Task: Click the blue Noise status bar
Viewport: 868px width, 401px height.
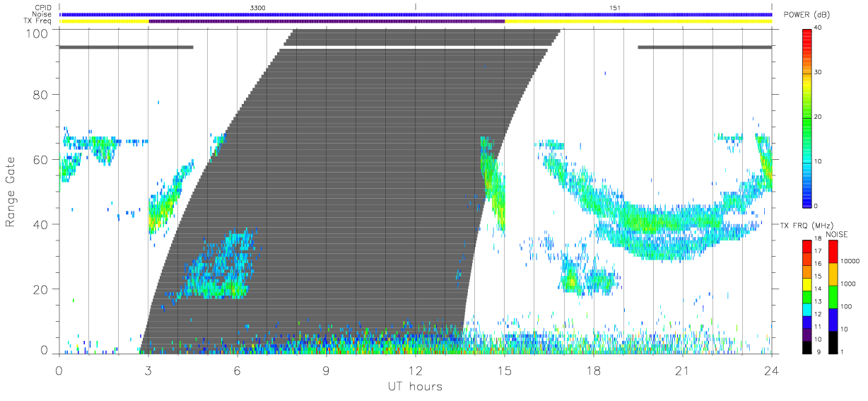Action: pos(416,14)
